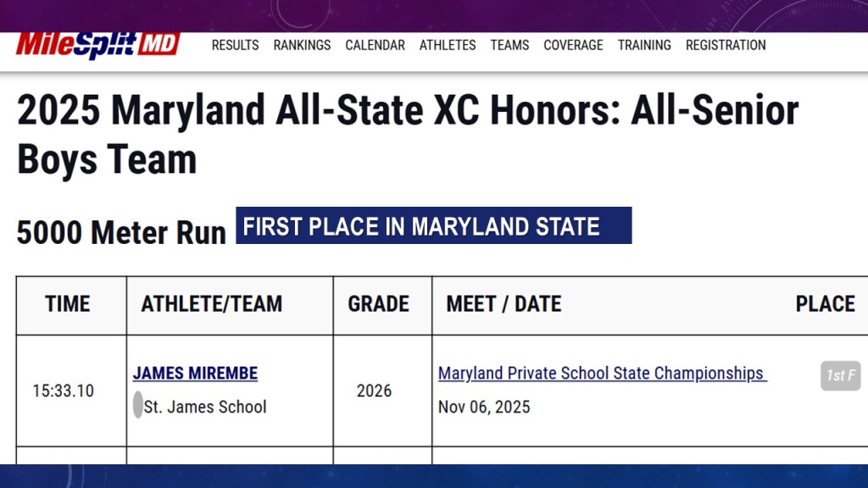Click the GRADE column header
Screen dimensions: 868x488
point(378,304)
